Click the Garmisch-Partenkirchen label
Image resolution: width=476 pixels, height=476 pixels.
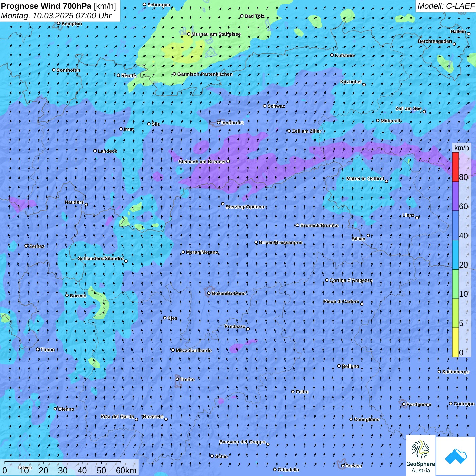[205, 74]
